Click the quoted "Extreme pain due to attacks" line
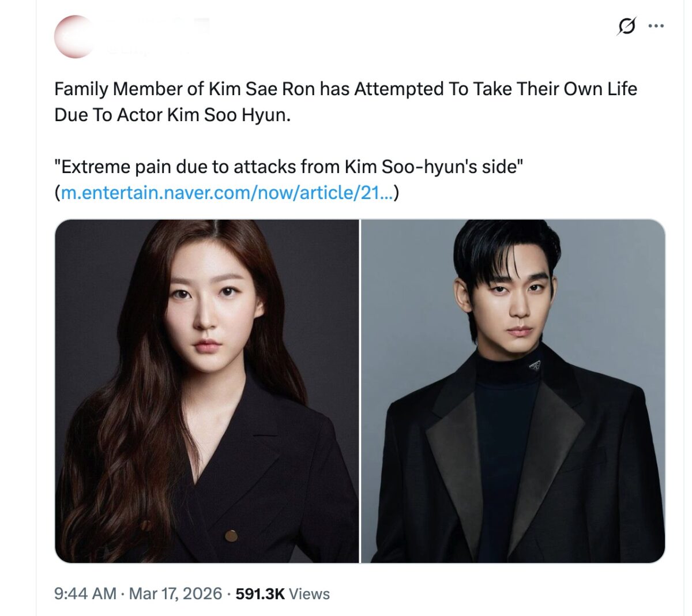 289,167
